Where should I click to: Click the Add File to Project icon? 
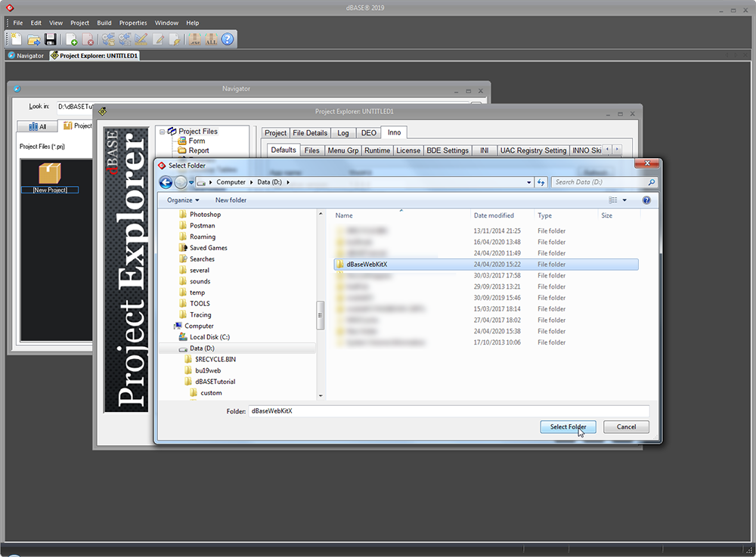click(72, 39)
